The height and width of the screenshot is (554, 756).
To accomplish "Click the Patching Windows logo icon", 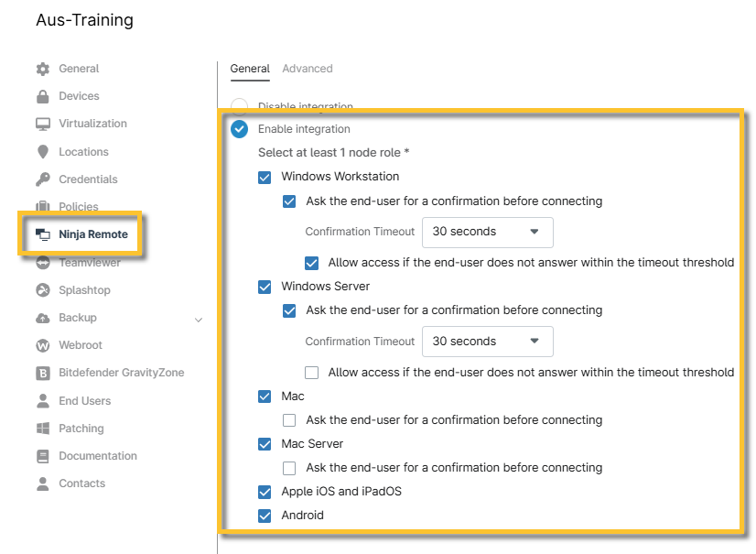I will (42, 429).
